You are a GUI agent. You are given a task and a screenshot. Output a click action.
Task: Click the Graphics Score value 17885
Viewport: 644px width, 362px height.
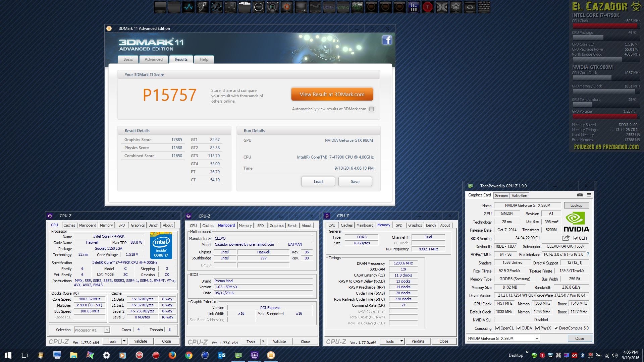(177, 140)
